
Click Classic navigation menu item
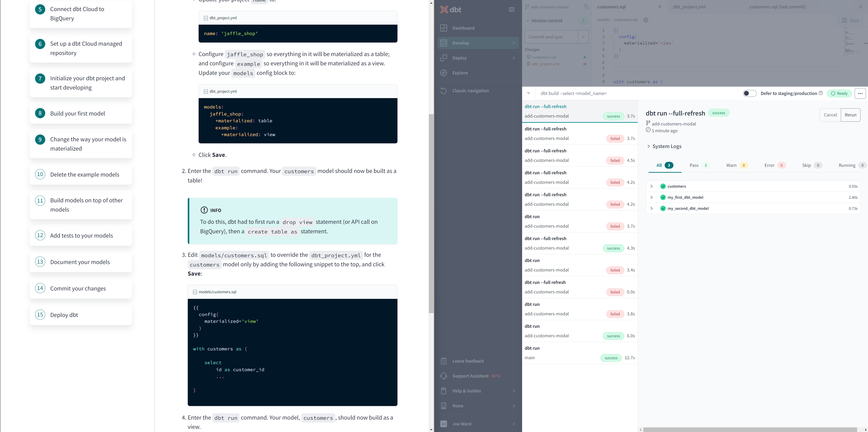coord(471,90)
